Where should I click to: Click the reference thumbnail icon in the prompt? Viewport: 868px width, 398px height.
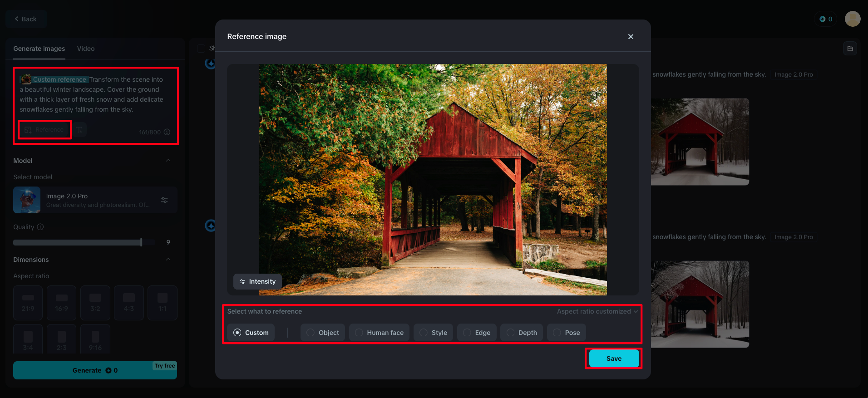(26, 79)
